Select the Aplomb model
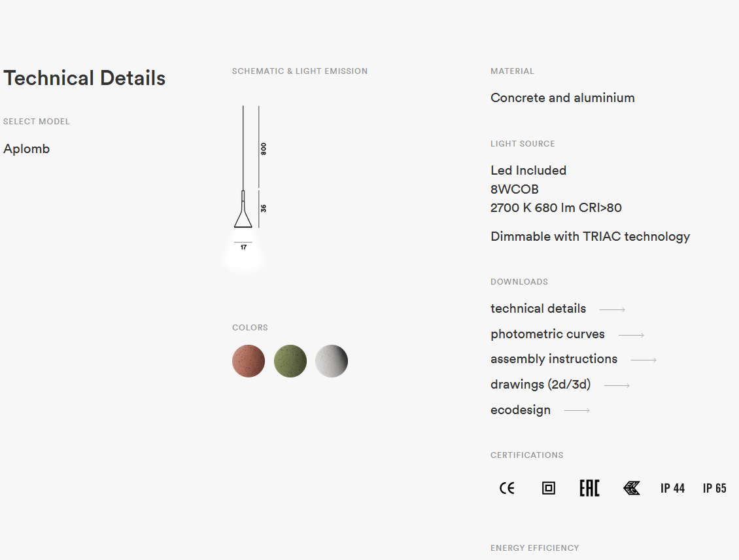The image size is (739, 560). pos(26,149)
